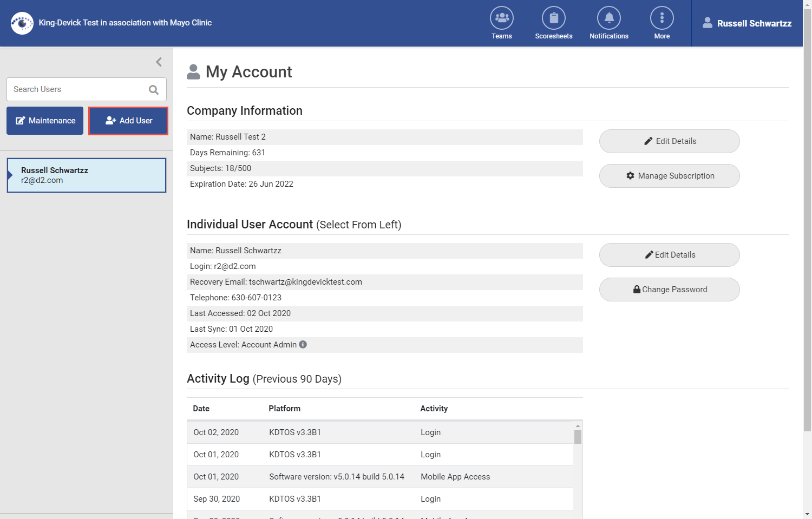
Task: Click the page scroll down arrow
Action: (x=807, y=514)
